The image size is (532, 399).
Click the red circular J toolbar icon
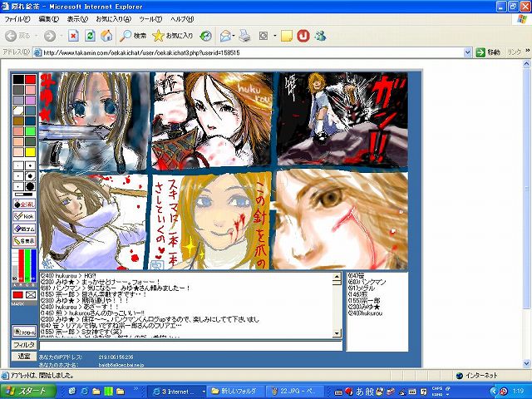(x=303, y=36)
